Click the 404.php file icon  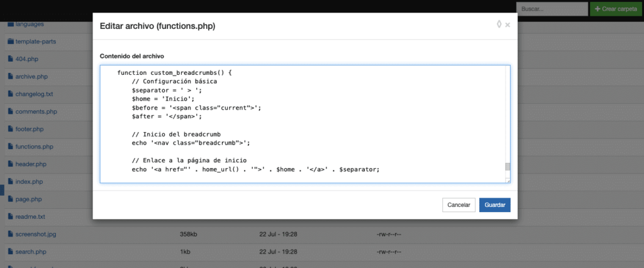[x=10, y=59]
